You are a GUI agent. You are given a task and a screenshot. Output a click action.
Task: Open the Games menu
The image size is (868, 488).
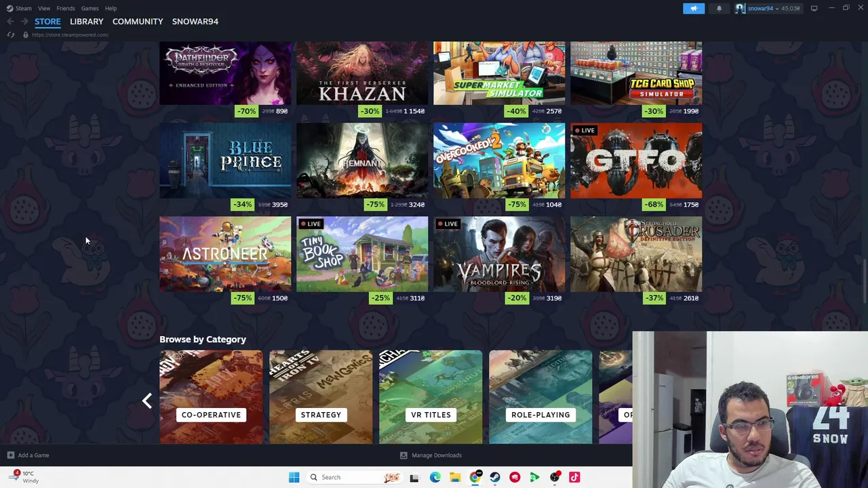coord(90,8)
